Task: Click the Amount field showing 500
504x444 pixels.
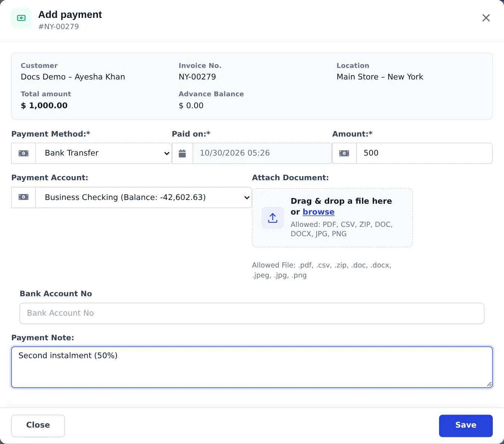Action: [x=424, y=153]
